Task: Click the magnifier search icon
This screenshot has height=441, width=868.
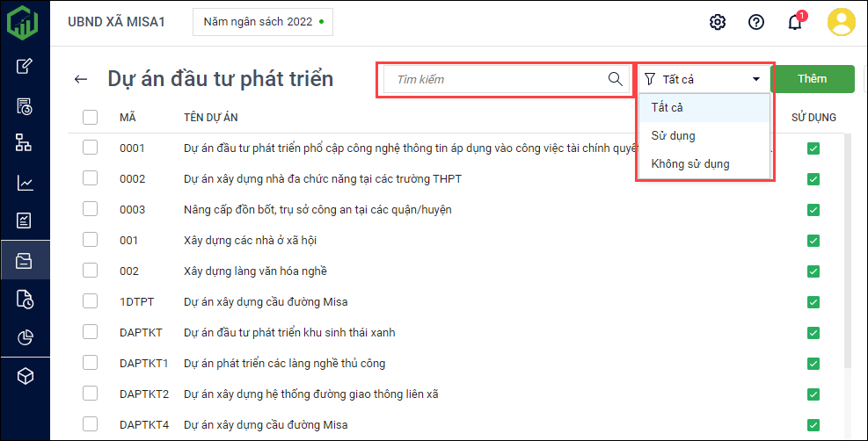Action: [x=616, y=79]
